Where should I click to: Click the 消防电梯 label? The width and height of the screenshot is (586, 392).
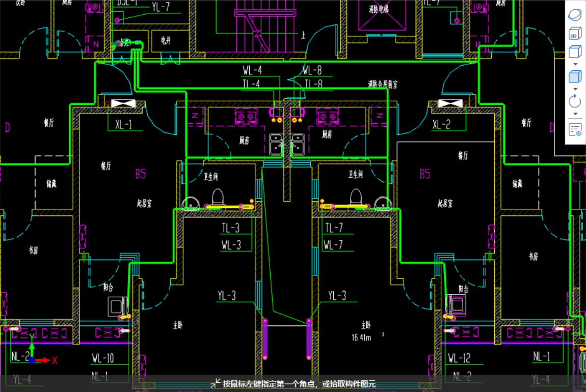click(379, 9)
